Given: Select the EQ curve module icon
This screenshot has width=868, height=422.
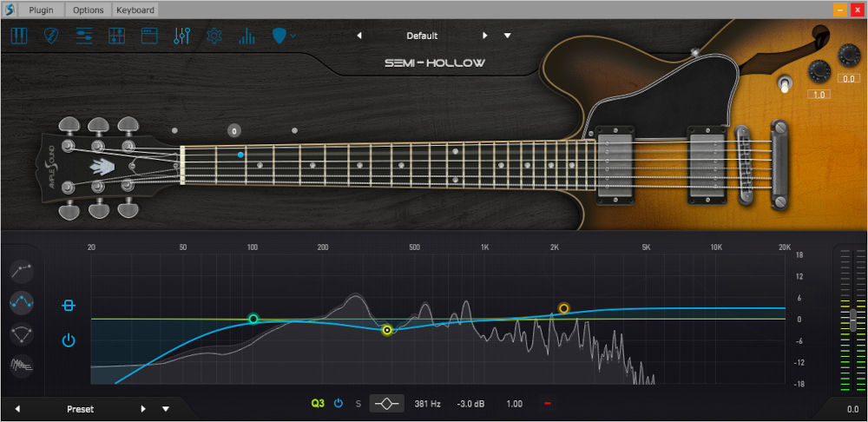Looking at the screenshot, I should click(22, 303).
